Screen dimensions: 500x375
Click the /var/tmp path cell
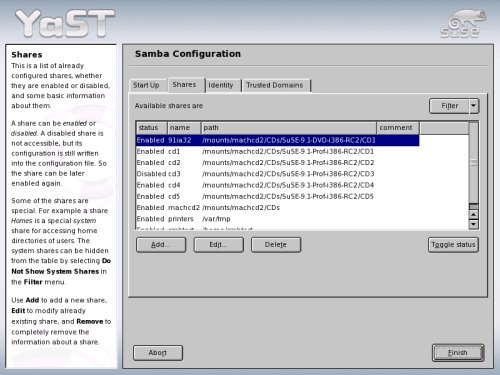[x=216, y=219]
